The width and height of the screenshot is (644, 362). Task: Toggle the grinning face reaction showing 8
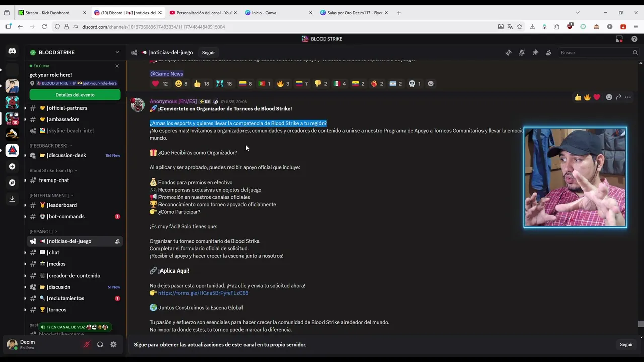[181, 84]
